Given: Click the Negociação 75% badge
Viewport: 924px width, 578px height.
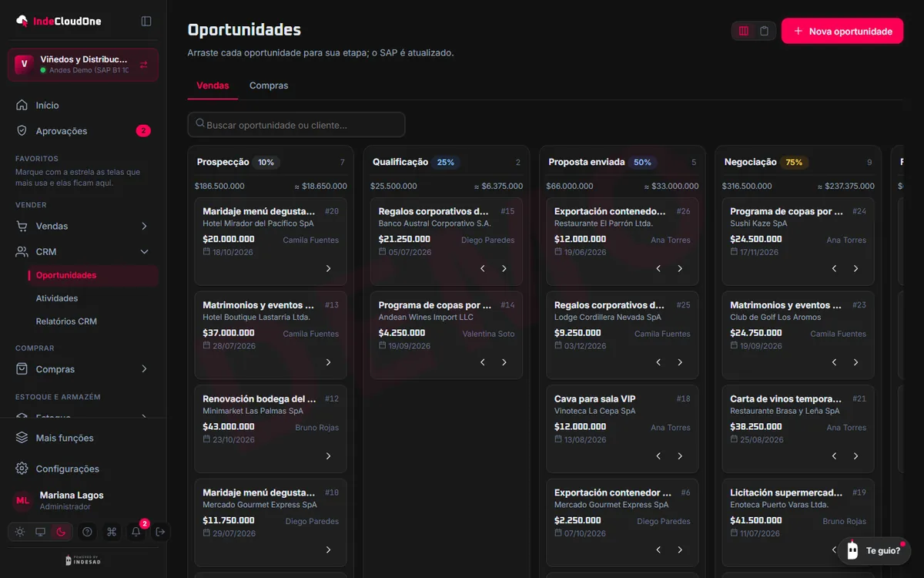Looking at the screenshot, I should 794,163.
